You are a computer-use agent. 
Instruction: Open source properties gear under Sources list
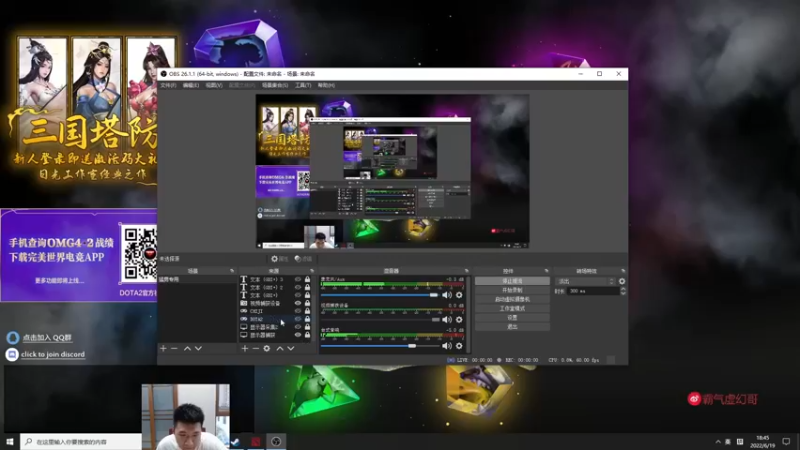coord(267,348)
